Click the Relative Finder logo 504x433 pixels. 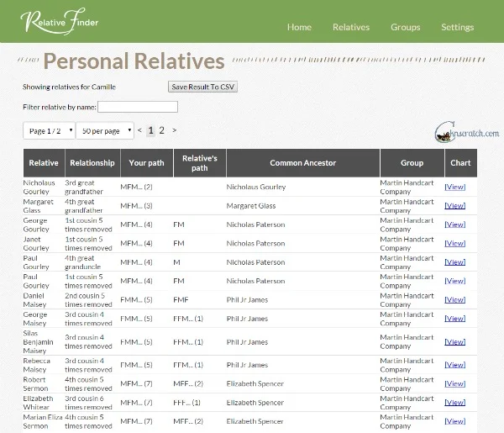click(60, 21)
